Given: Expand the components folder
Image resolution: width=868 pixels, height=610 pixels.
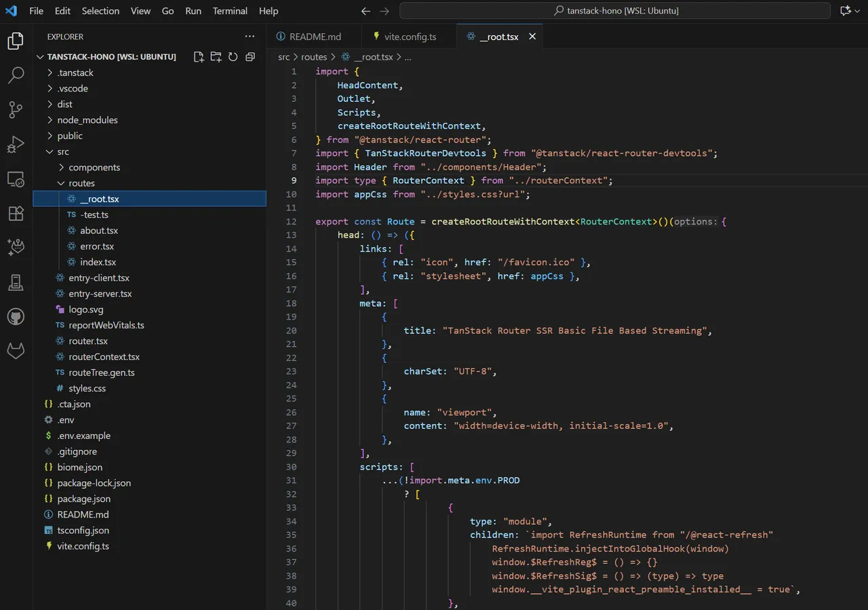Looking at the screenshot, I should (94, 168).
